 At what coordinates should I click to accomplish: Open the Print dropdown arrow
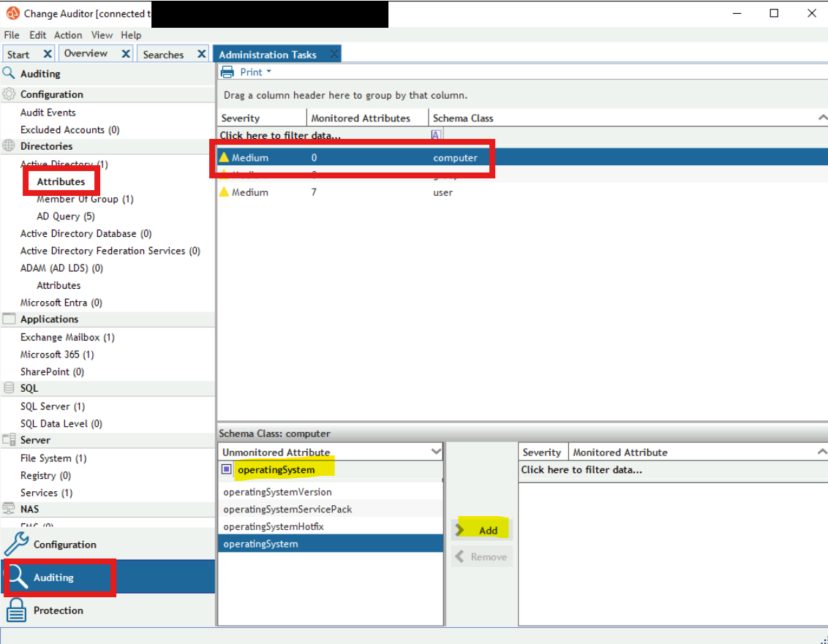click(x=268, y=72)
